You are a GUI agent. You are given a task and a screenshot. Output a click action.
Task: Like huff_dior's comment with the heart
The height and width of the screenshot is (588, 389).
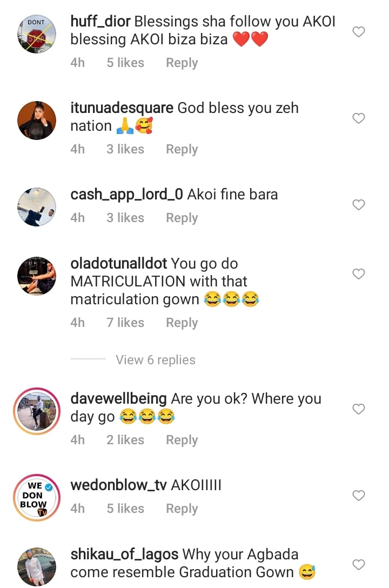(359, 32)
